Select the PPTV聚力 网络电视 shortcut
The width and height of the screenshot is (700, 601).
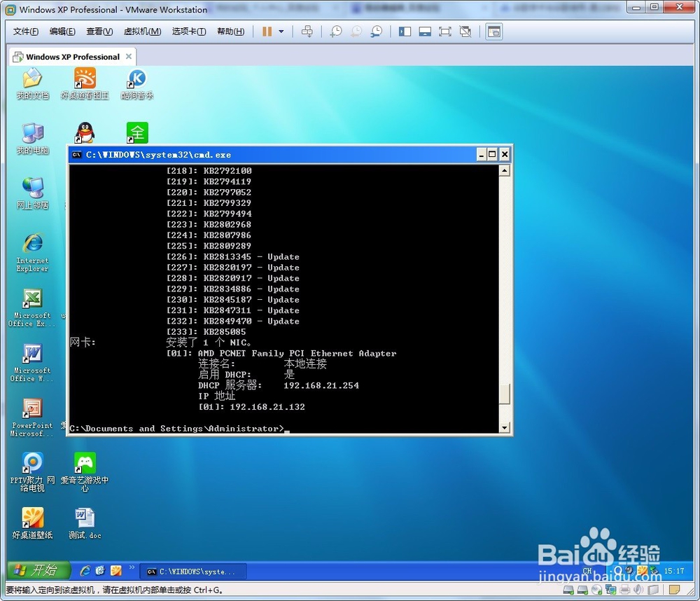(33, 472)
